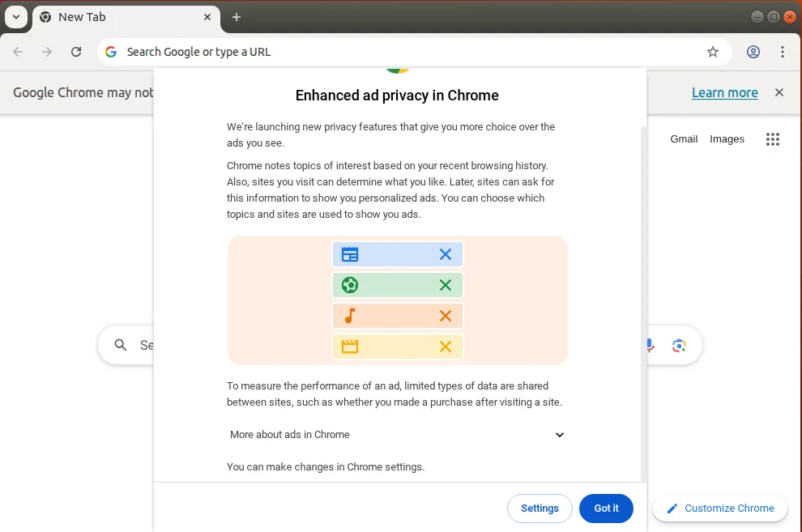Open the Google apps grid

click(772, 138)
